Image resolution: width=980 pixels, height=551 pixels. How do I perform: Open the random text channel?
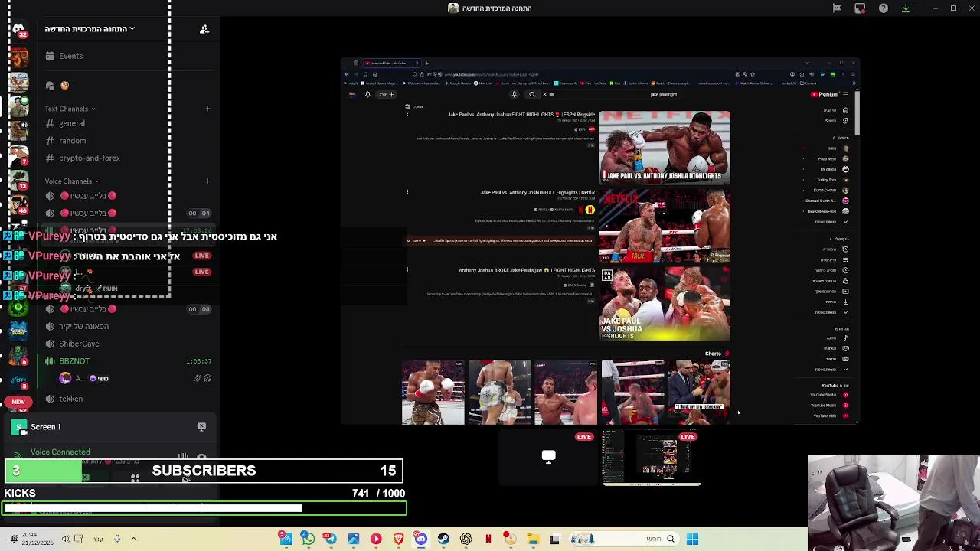(73, 141)
